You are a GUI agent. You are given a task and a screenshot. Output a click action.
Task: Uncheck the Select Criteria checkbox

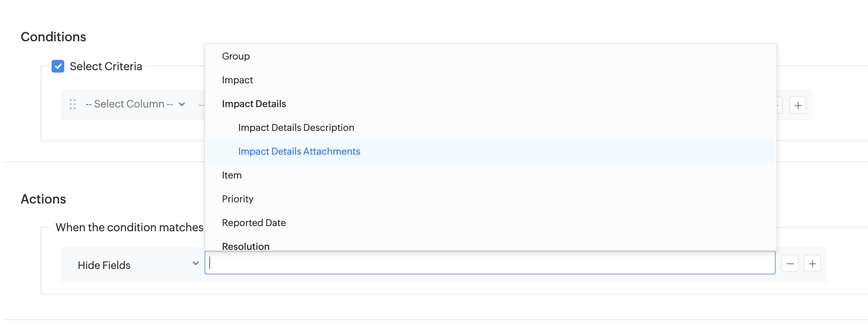58,66
